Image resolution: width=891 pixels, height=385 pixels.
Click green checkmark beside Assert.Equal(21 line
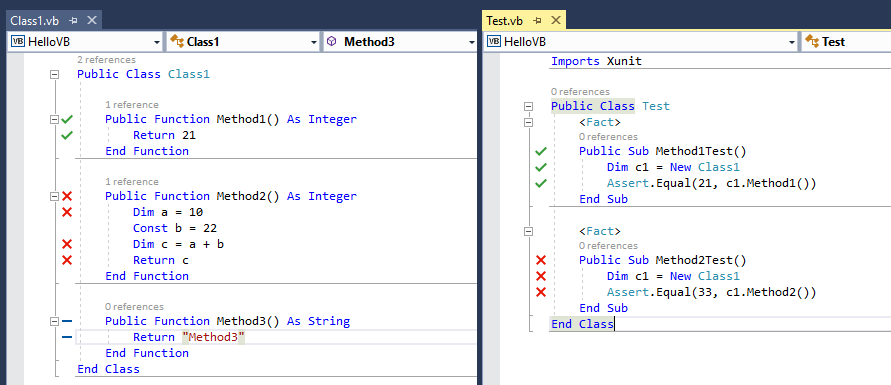[541, 183]
